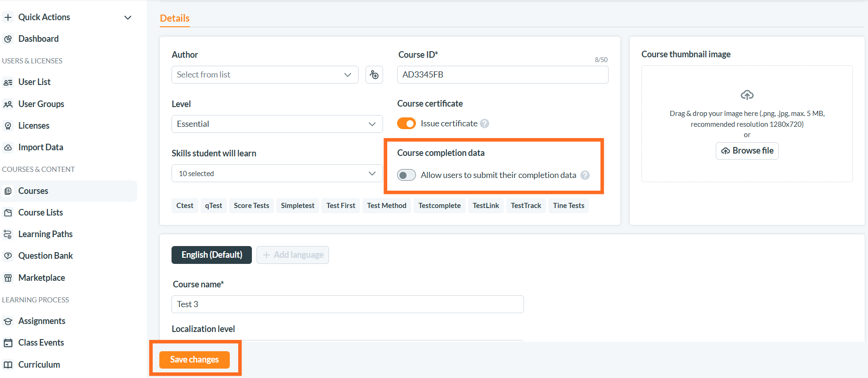Click the Browse file button
Image resolution: width=868 pixels, height=378 pixels.
(x=747, y=151)
